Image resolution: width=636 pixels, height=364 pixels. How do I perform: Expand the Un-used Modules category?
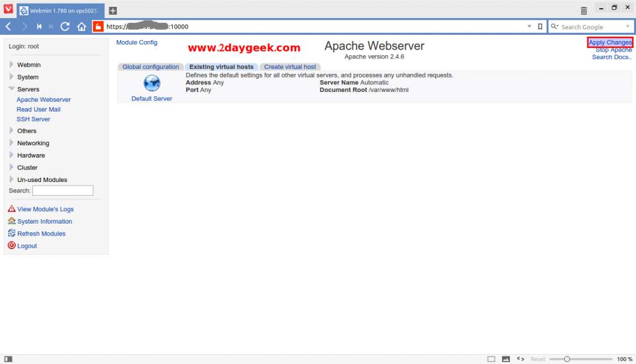(11, 180)
